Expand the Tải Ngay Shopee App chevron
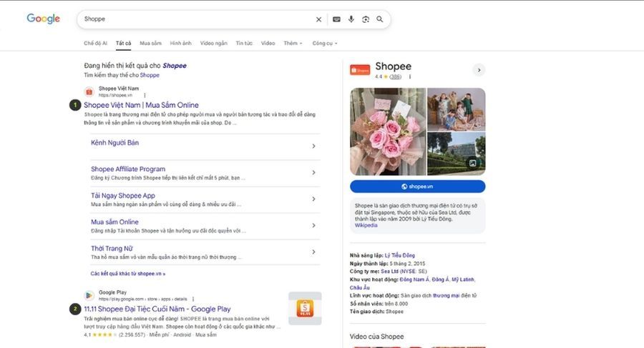This screenshot has height=348, width=644. (x=313, y=199)
